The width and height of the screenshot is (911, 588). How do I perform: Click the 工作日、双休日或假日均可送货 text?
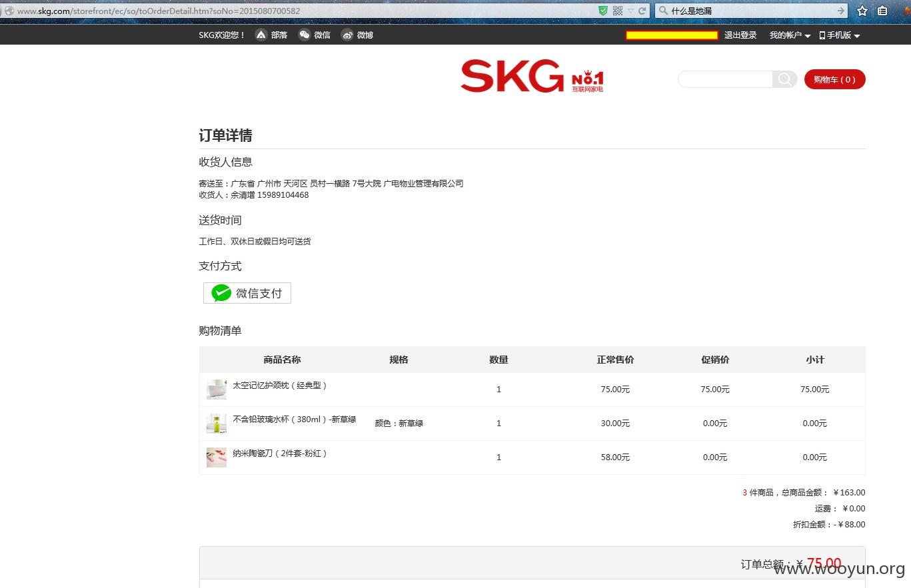[255, 242]
